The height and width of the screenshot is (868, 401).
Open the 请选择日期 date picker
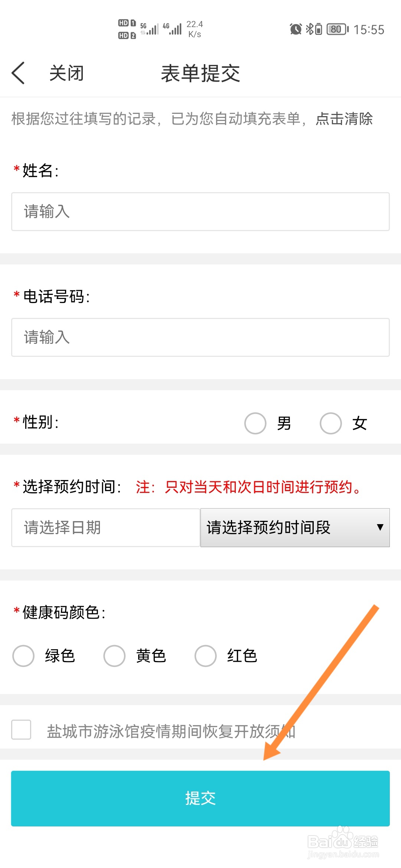[x=105, y=527]
